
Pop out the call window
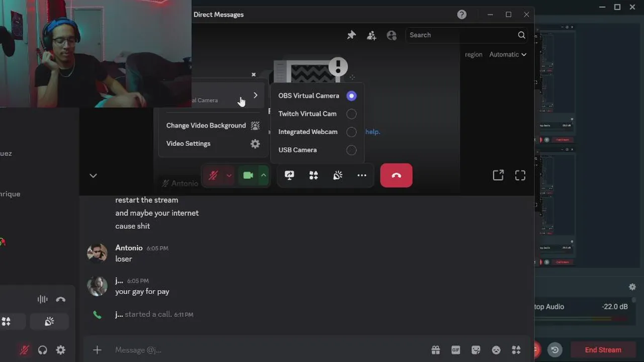tap(498, 175)
